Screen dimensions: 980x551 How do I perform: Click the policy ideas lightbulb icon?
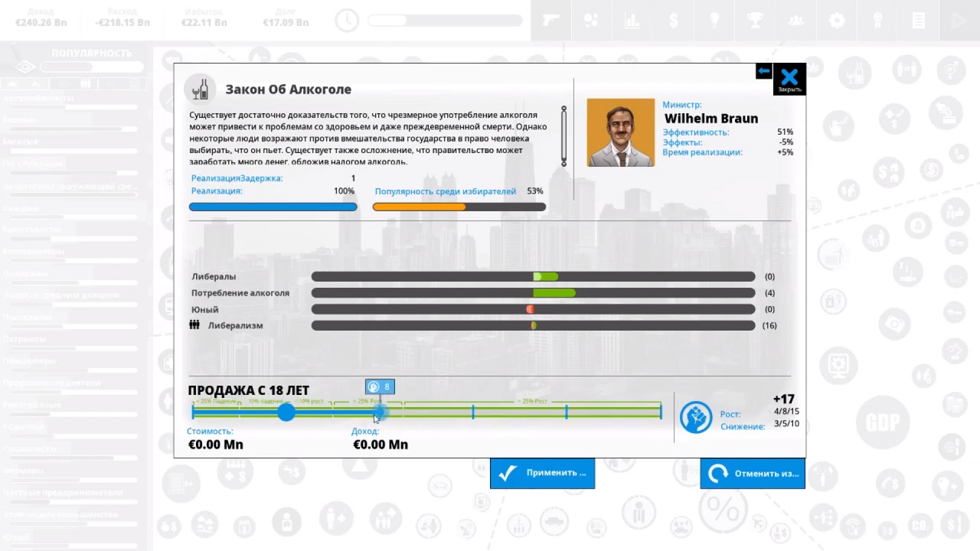(714, 21)
